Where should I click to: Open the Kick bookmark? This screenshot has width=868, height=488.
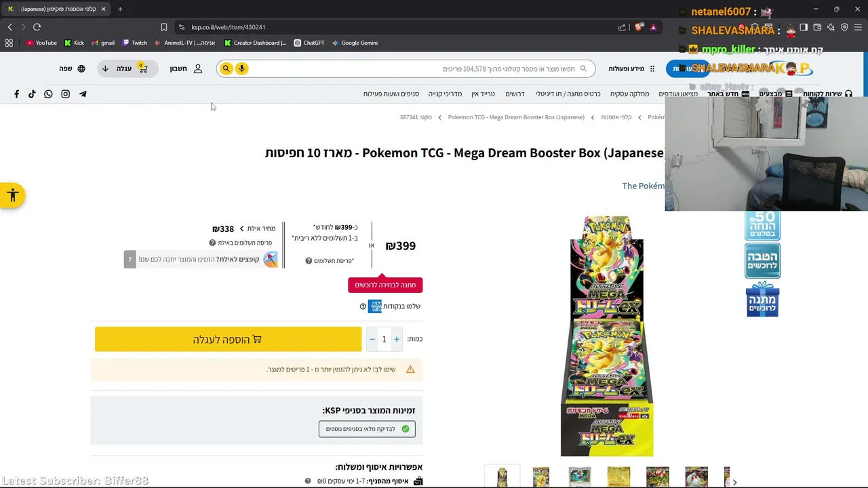pos(74,43)
